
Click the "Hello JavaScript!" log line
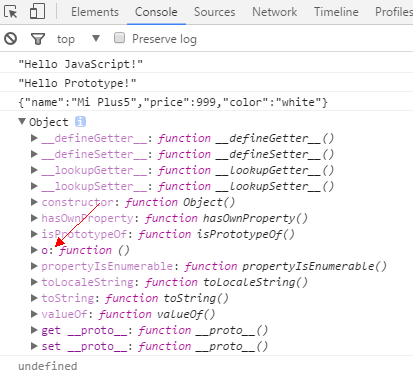pyautogui.click(x=81, y=64)
